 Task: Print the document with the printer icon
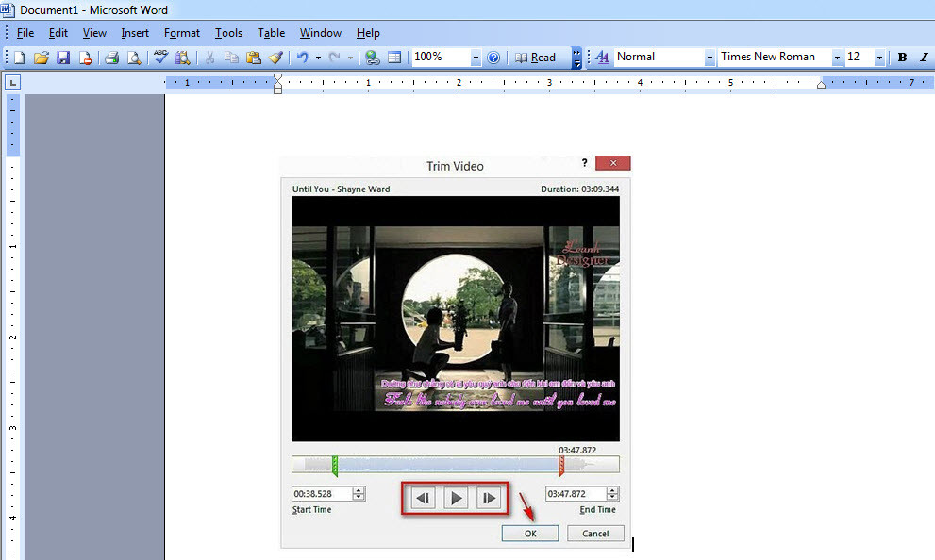pos(111,58)
